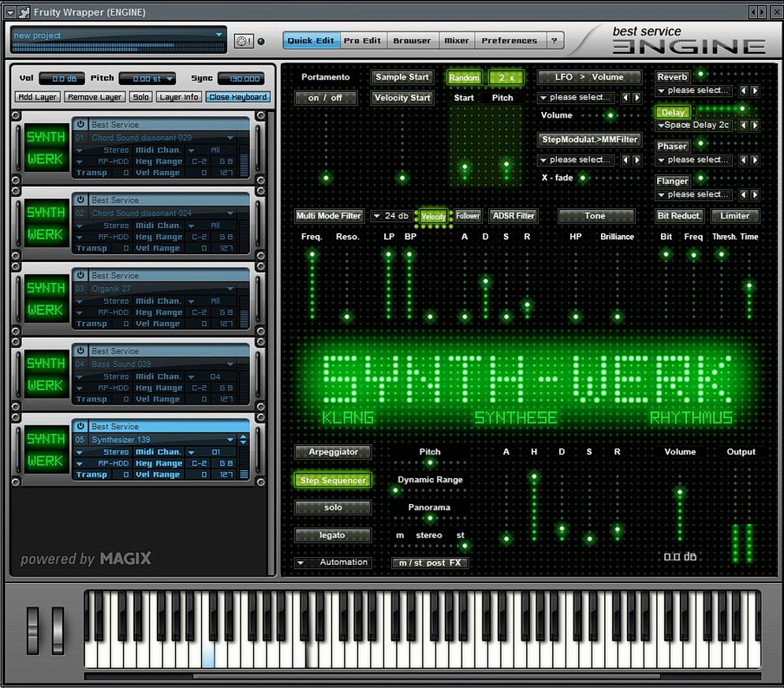Enable the Arpeggiator
Image resolution: width=784 pixels, height=688 pixels.
[333, 452]
